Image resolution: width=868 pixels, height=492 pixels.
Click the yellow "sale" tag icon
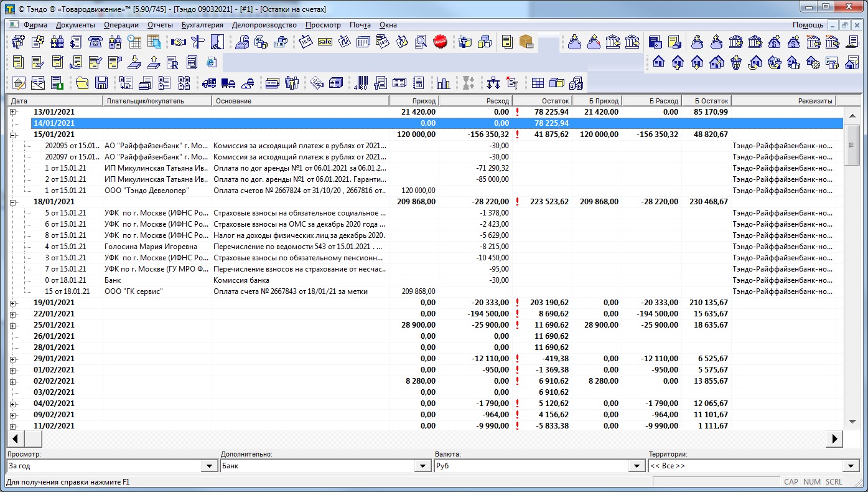click(x=325, y=42)
